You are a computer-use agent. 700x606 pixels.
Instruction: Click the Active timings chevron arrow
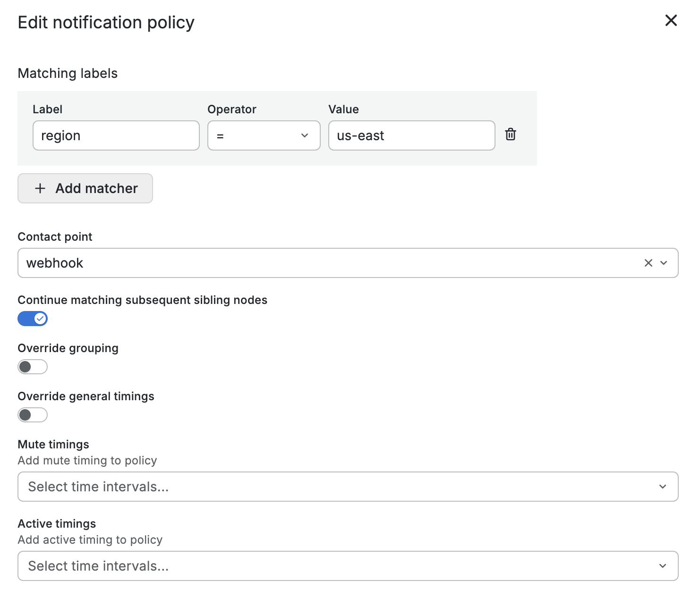[x=663, y=566]
